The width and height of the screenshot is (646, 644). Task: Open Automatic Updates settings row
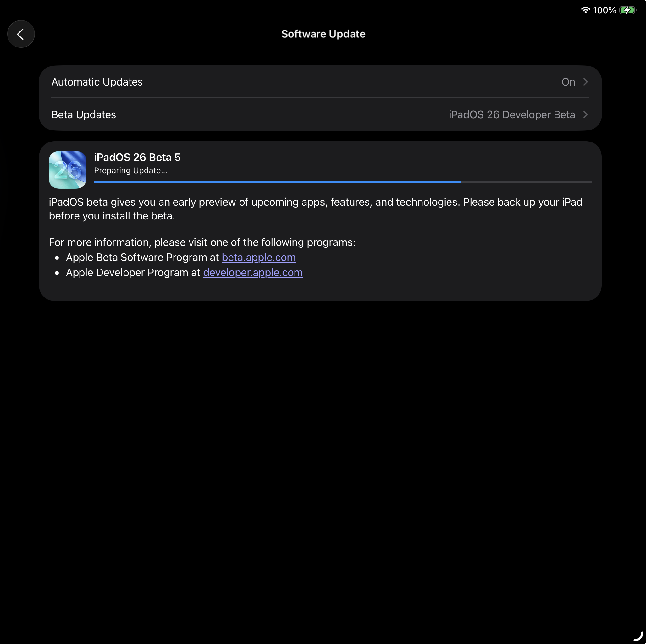pos(320,82)
